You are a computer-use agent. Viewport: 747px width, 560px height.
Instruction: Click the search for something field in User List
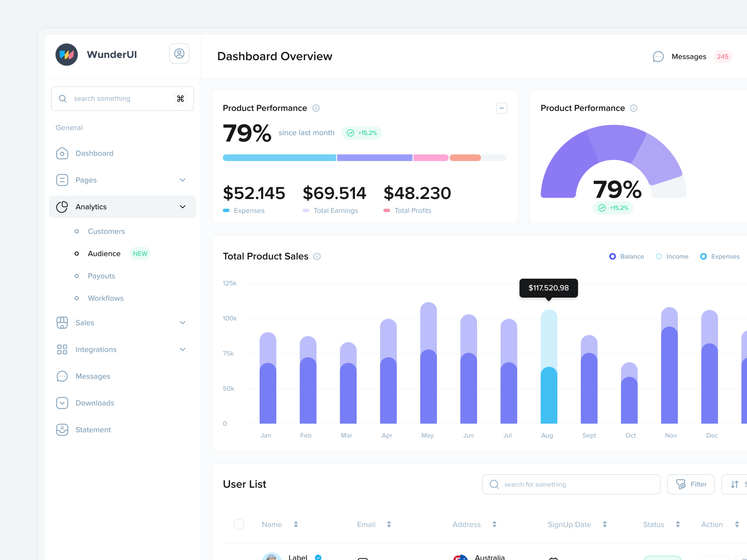pos(571,484)
